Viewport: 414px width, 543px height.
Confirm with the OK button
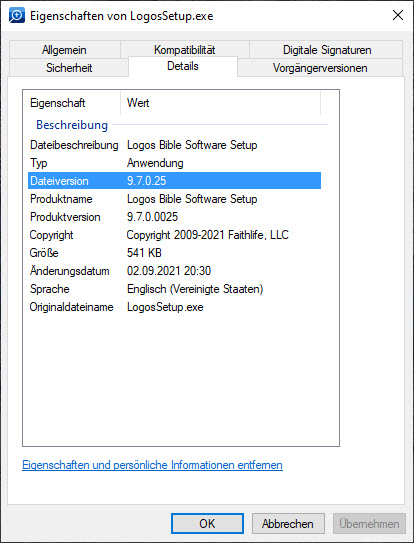[x=207, y=523]
